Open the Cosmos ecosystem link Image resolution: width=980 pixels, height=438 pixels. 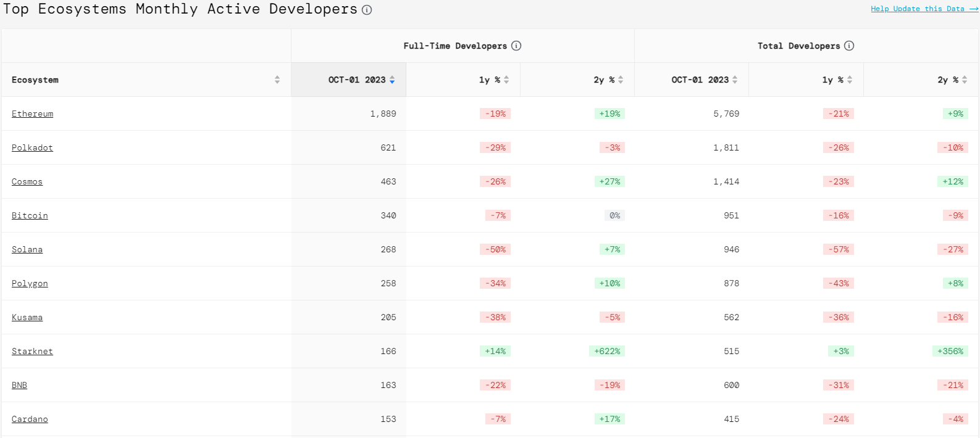pos(27,181)
